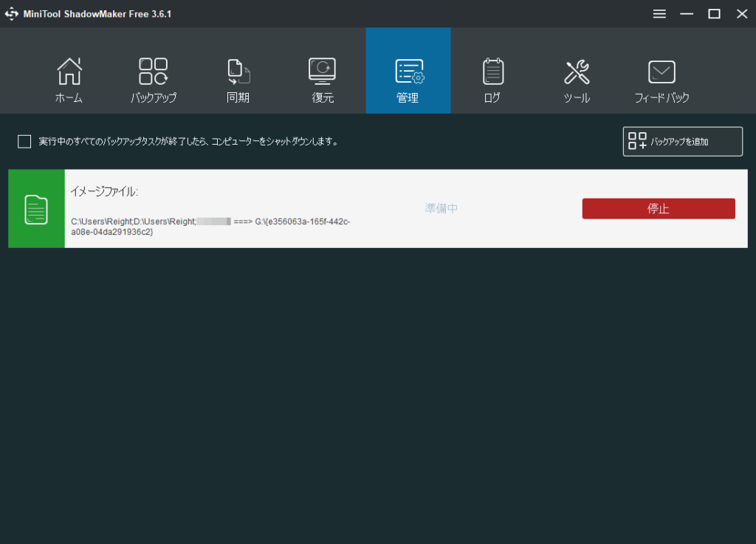This screenshot has height=544, width=756.
Task: Open the ホーム (Home) page icon
Action: (x=69, y=72)
